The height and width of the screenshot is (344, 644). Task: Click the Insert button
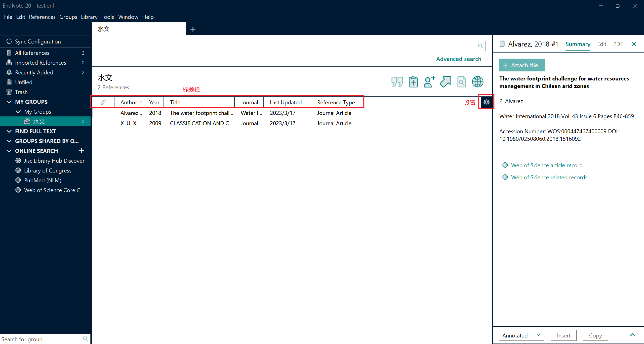point(563,335)
